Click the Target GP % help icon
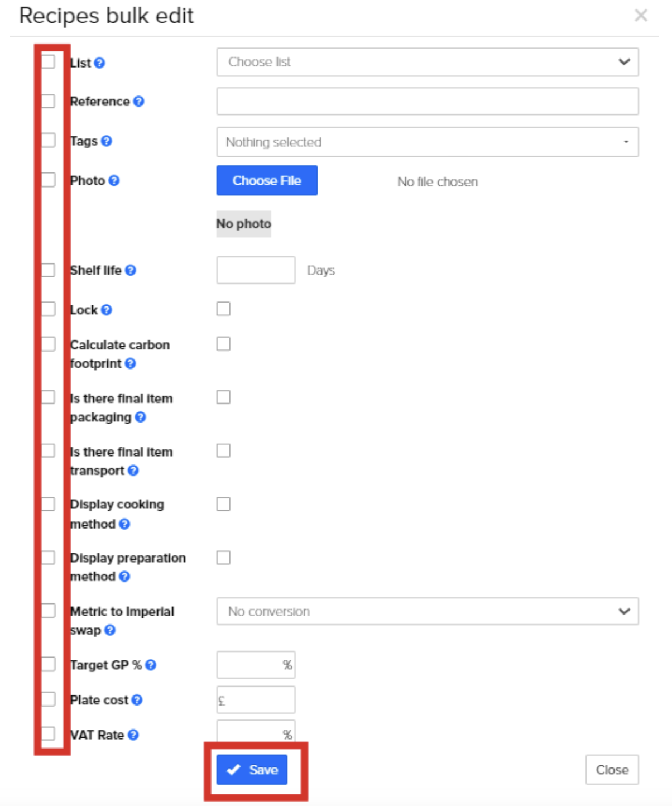 tap(151, 665)
